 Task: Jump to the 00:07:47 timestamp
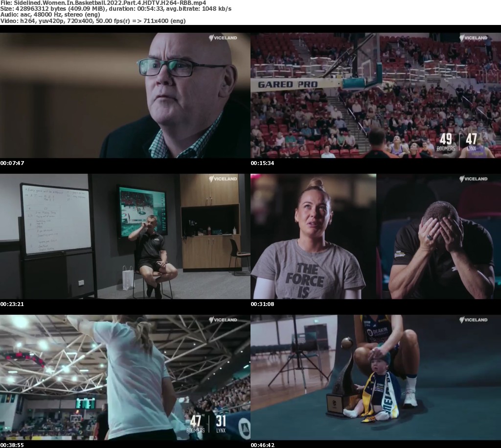(x=12, y=163)
